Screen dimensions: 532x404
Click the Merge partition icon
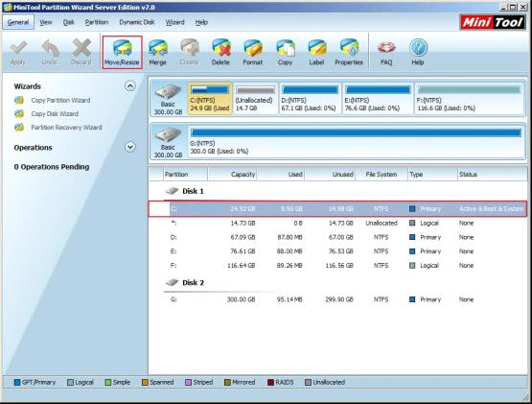(x=158, y=53)
